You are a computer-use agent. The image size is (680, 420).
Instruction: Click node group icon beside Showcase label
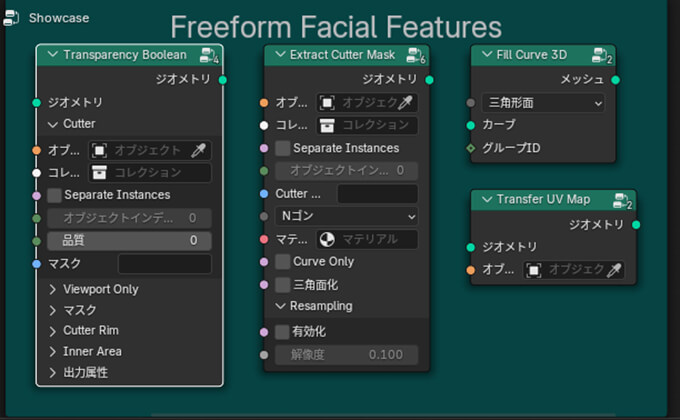tap(11, 18)
